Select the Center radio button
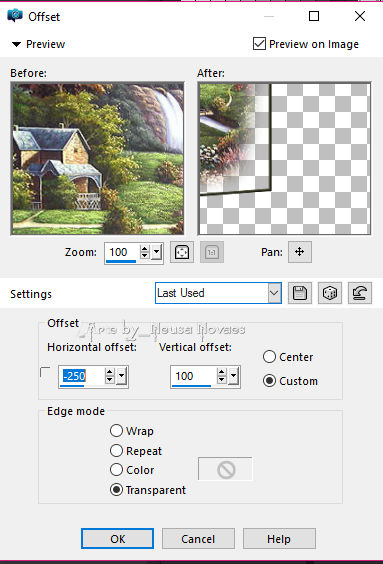This screenshot has width=383, height=564. (x=269, y=357)
